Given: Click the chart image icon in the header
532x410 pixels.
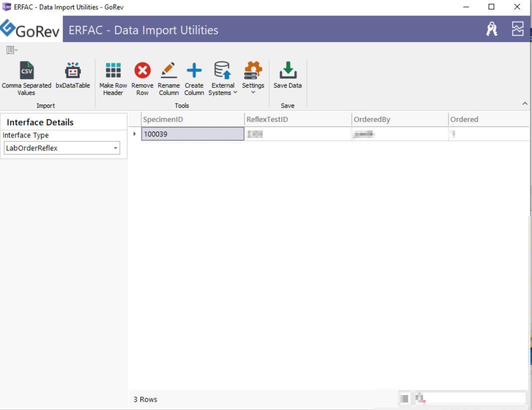Looking at the screenshot, I should pos(518,29).
